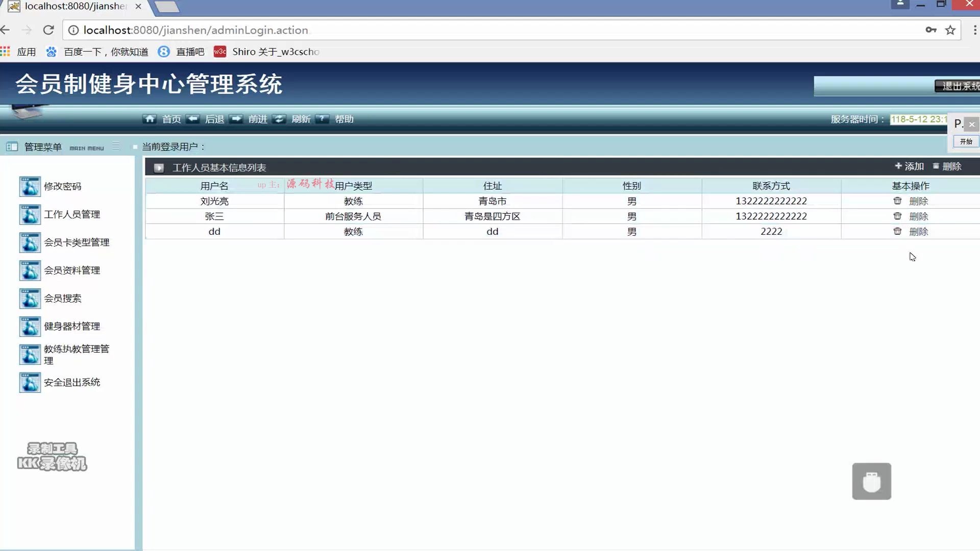This screenshot has width=980, height=551.
Task: Click the 前进 navigation link
Action: tap(258, 119)
